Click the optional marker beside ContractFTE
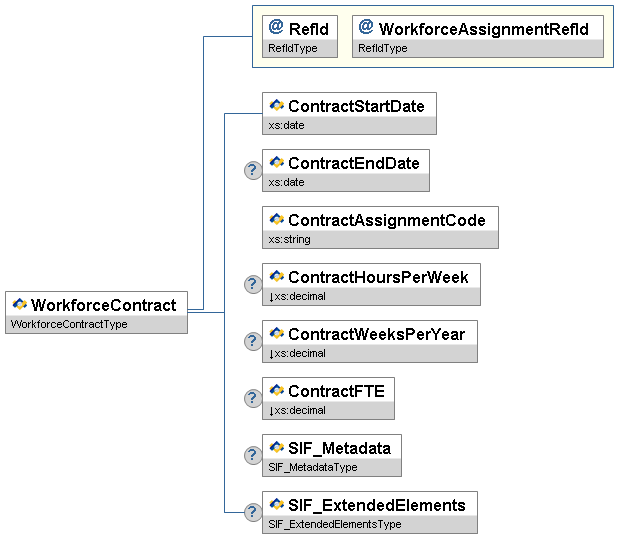Viewport: 618px width, 538px height. click(x=253, y=398)
